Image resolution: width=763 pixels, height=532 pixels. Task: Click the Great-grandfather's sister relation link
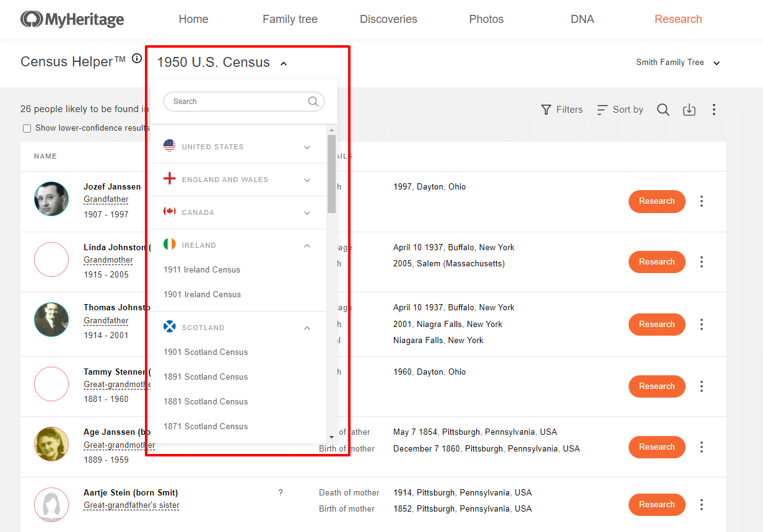(131, 505)
